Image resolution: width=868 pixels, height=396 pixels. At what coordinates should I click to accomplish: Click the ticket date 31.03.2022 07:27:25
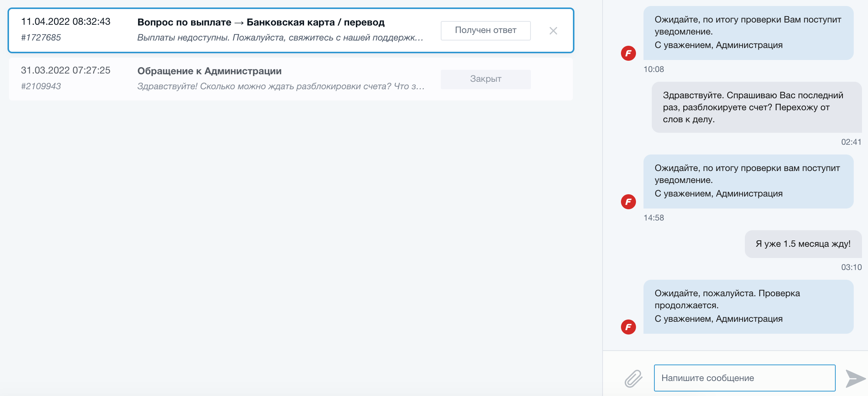66,70
